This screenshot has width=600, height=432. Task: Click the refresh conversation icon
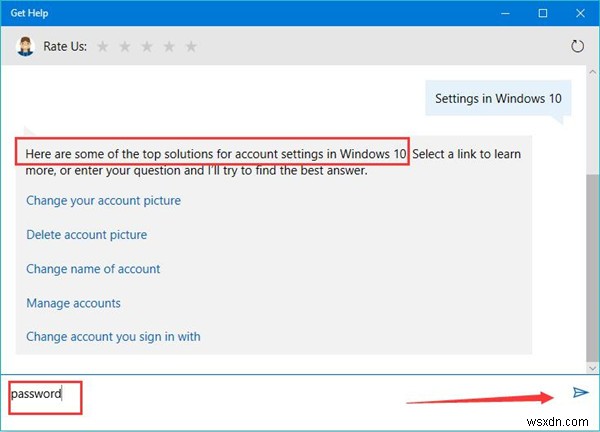click(x=577, y=46)
